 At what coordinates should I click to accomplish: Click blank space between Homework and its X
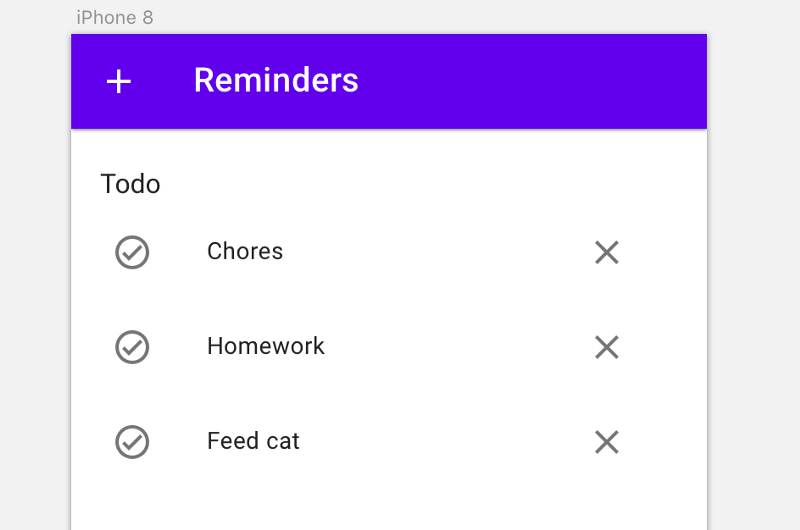(x=459, y=347)
